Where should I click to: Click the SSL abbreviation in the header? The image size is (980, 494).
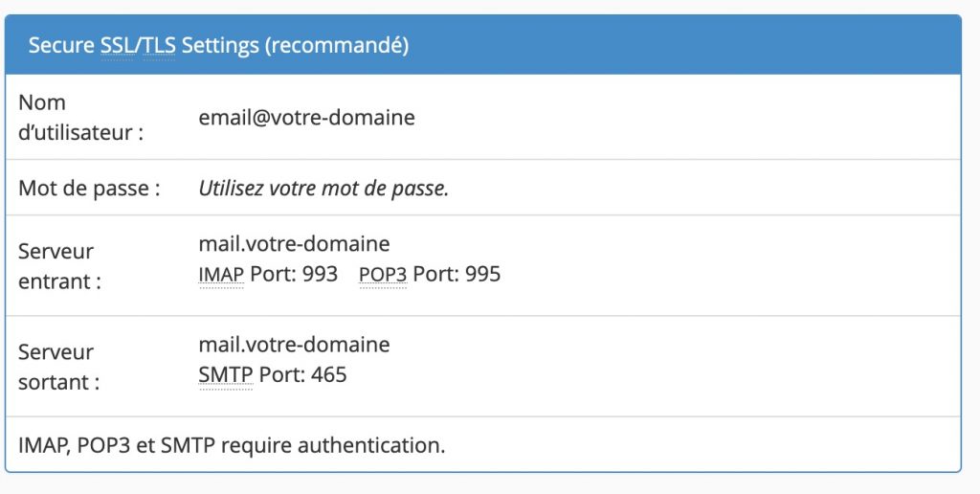point(118,46)
